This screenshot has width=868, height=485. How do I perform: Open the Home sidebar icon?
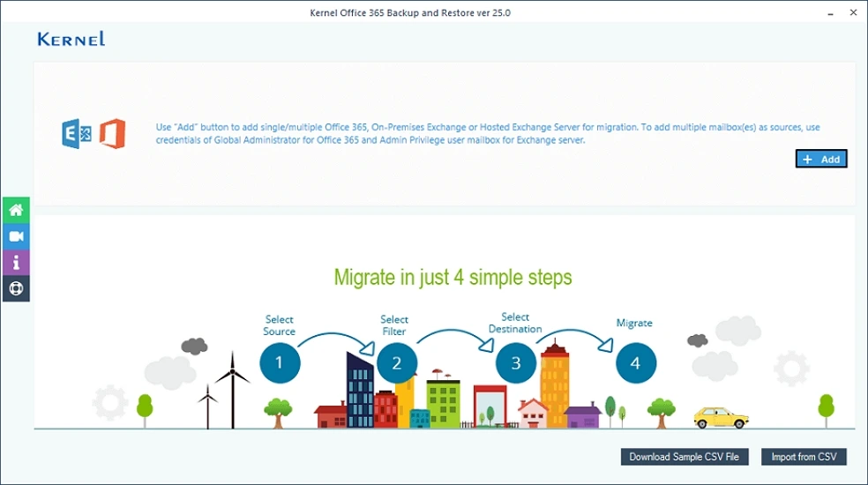coord(16,210)
